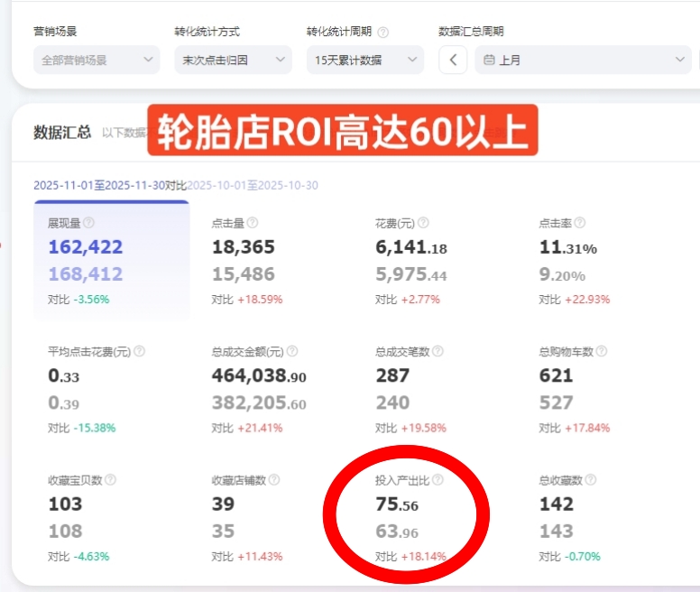Click help icon next to 投入产出比
Image resolution: width=700 pixels, height=592 pixels.
437,479
